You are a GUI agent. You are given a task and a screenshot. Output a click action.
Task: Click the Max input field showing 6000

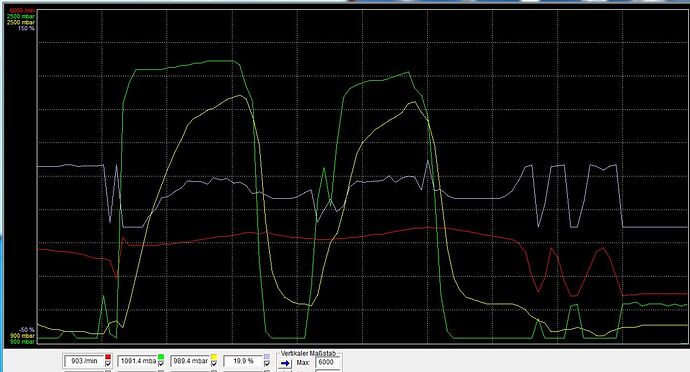pos(328,362)
